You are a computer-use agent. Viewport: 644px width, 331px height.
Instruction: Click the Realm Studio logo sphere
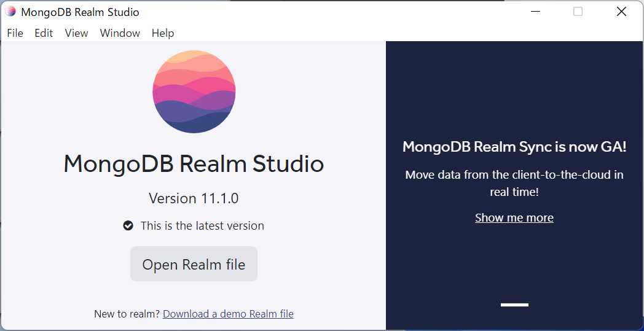(x=194, y=92)
